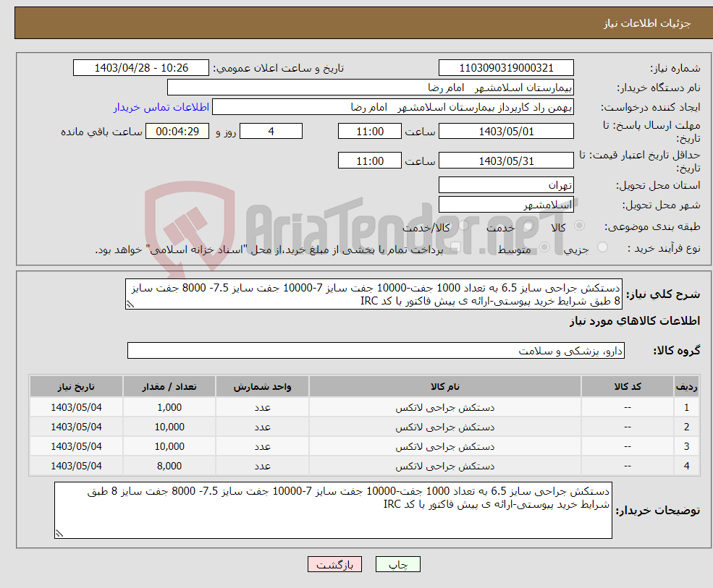
Task: Click the announcement date field 1403/04/28 - 10:26
Action: [141, 68]
